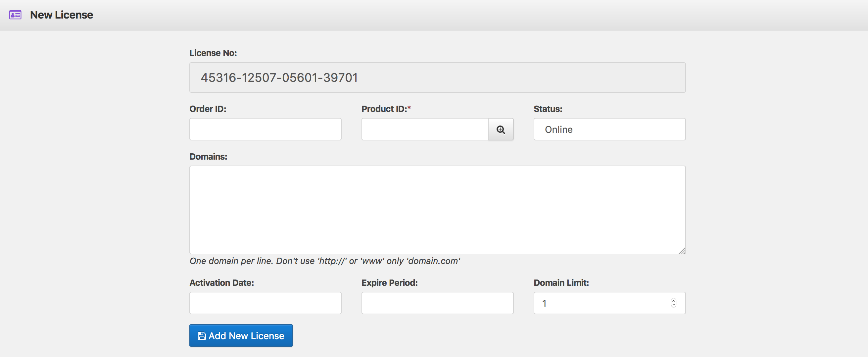
Task: Open the Activation Date picker field
Action: click(265, 303)
